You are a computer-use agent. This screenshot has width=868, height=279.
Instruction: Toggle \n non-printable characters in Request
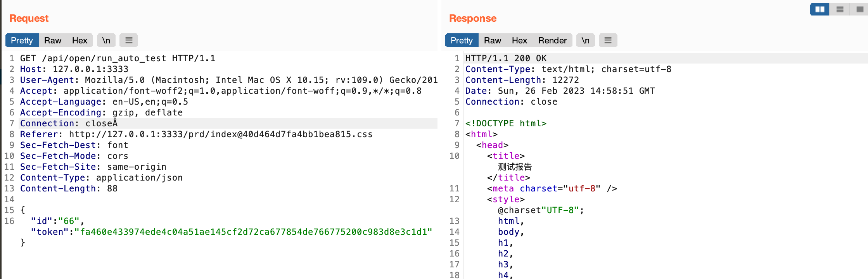pyautogui.click(x=106, y=40)
